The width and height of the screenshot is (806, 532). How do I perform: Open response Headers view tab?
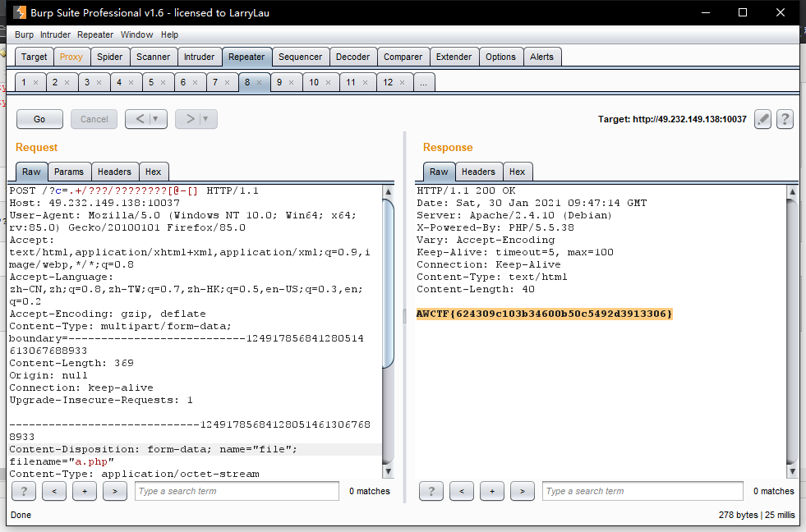click(478, 172)
